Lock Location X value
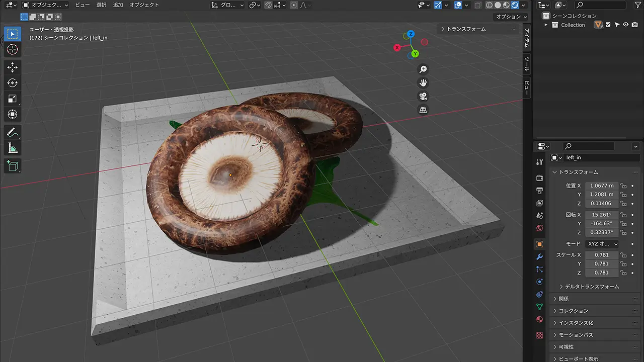 click(x=623, y=186)
